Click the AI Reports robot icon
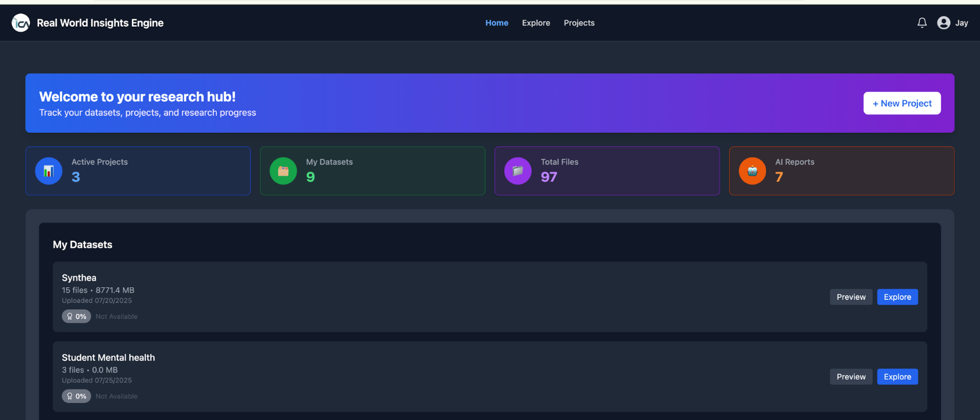 752,171
